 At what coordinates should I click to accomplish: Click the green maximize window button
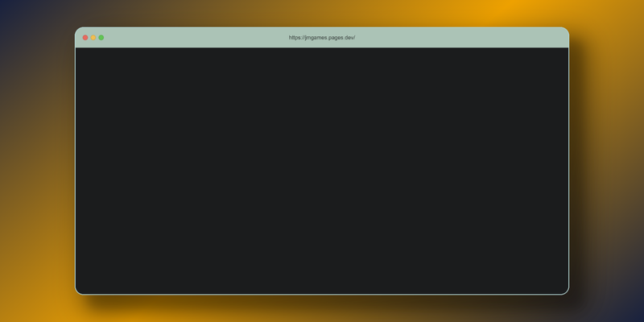(101, 38)
